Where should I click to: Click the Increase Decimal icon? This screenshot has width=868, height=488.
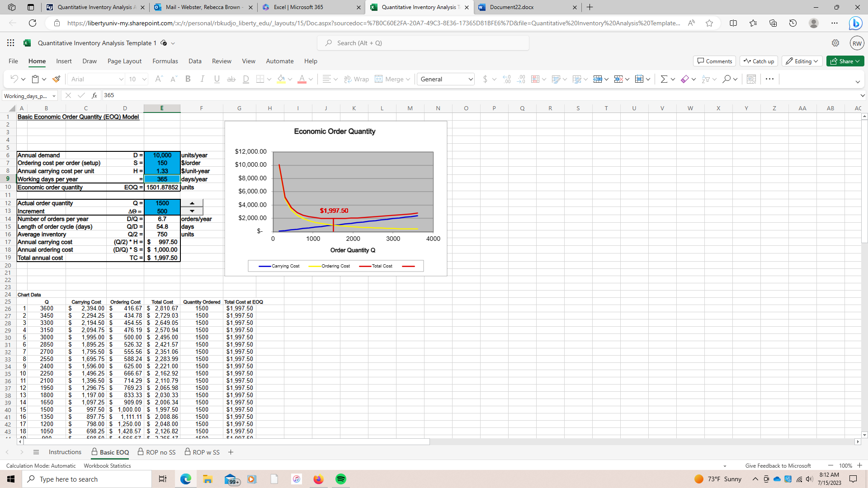[507, 79]
